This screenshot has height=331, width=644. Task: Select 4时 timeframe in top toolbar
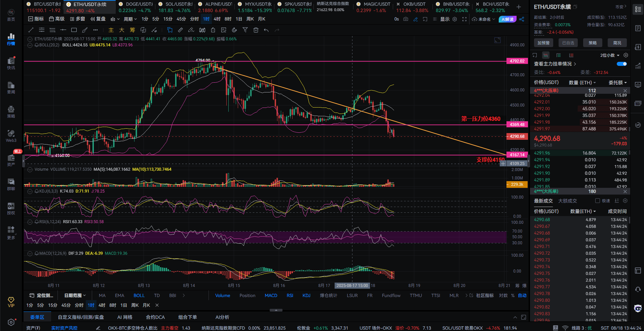click(217, 19)
